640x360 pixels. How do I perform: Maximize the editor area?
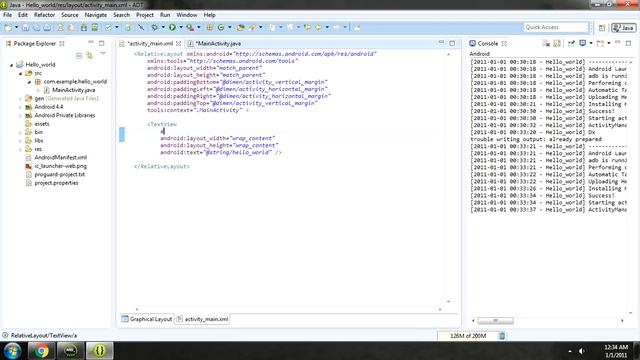tap(452, 43)
